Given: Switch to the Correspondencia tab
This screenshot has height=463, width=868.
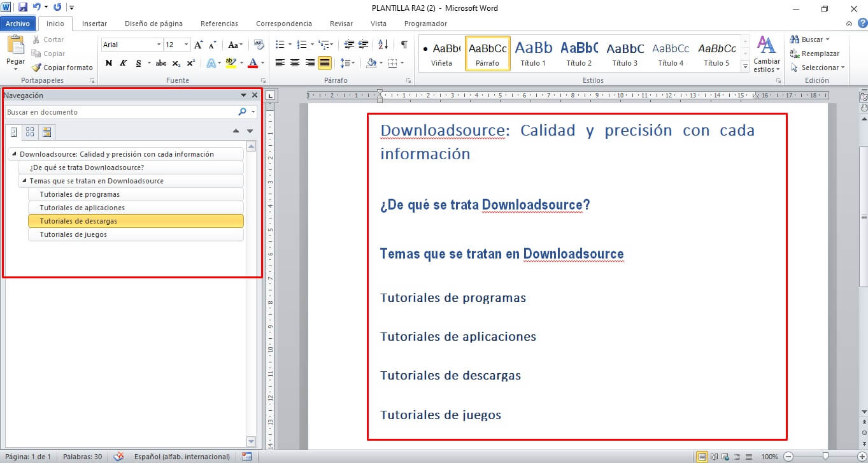Looking at the screenshot, I should (284, 24).
